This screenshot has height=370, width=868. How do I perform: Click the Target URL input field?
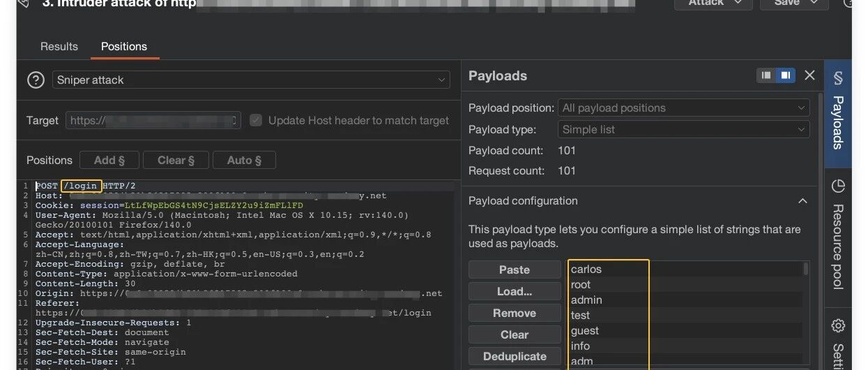point(153,120)
